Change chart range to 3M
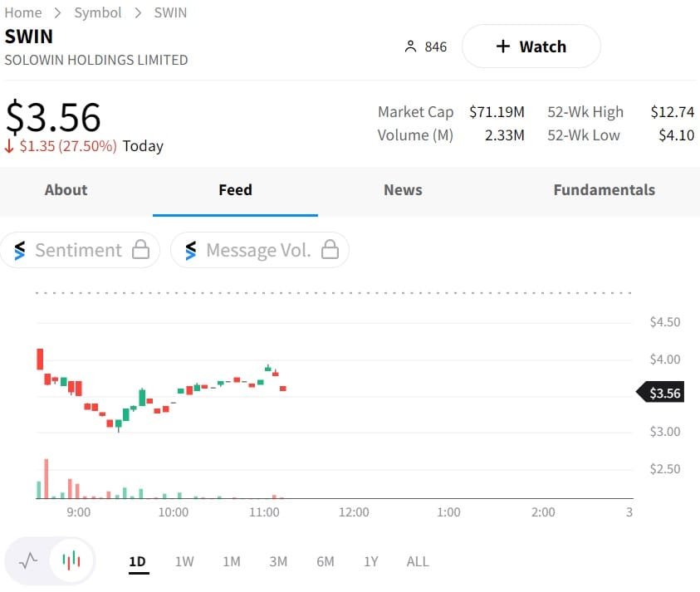The height and width of the screenshot is (592, 700). pos(278,561)
